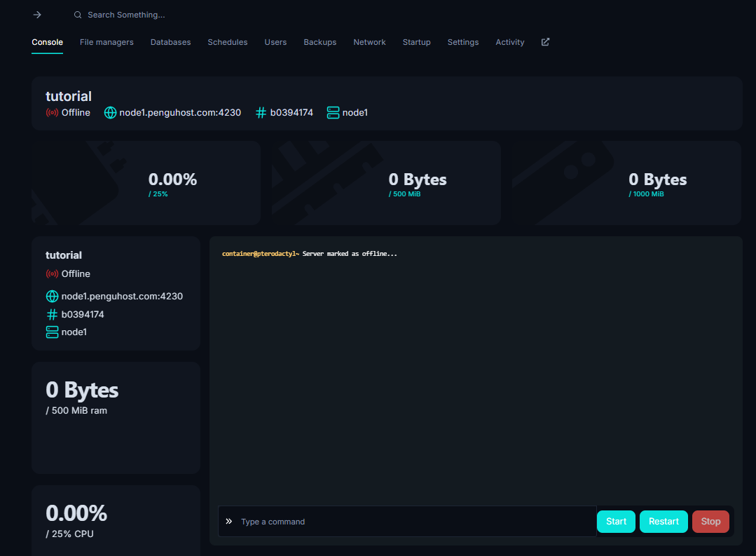Click the node server icon in sidebar card
756x556 pixels.
[52, 332]
